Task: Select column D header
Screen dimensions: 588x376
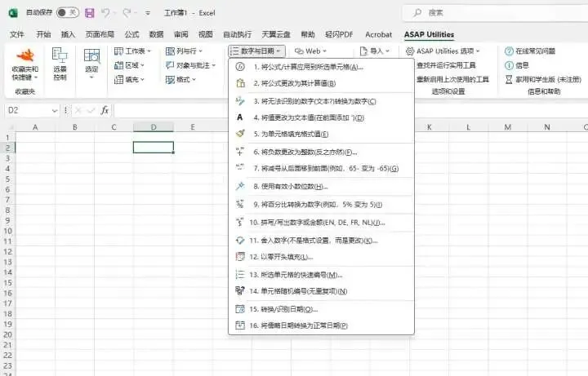Action: (153, 127)
